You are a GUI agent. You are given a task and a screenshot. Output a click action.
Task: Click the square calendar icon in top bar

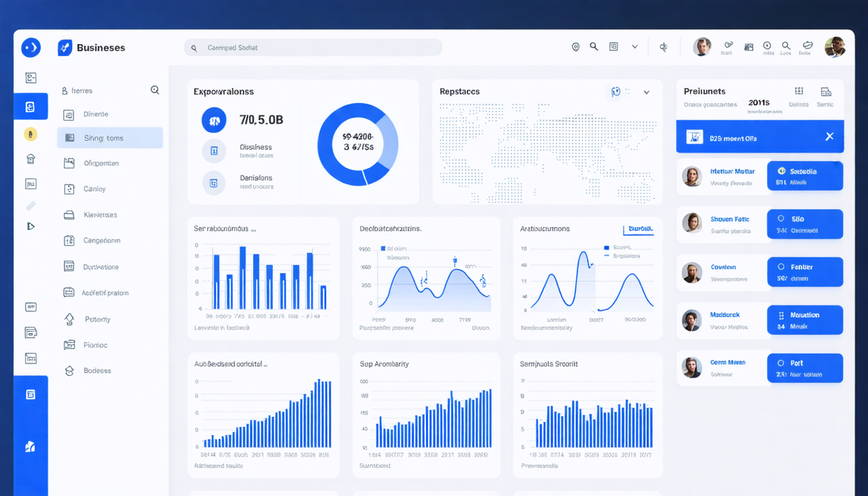[614, 46]
